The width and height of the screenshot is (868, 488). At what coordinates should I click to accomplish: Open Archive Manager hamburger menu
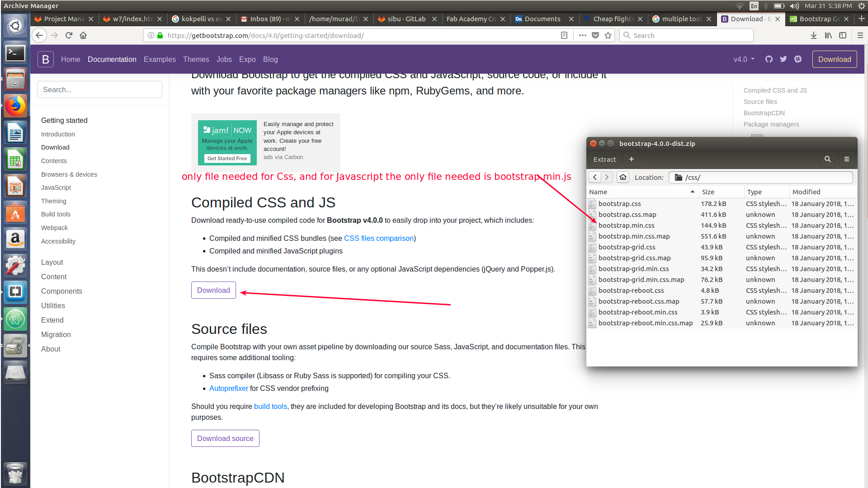click(847, 159)
